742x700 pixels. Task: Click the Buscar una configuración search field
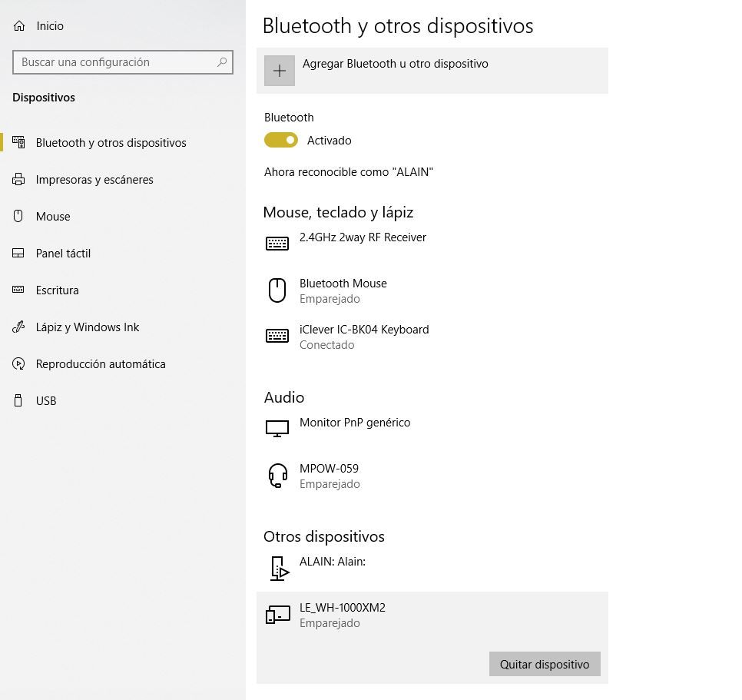[123, 62]
